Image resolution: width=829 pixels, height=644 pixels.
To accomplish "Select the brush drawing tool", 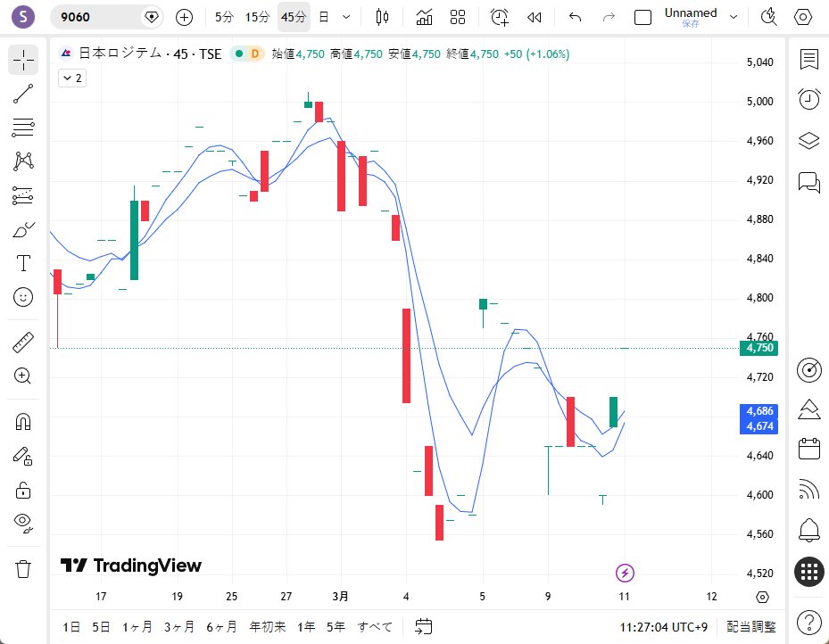I will (x=23, y=230).
